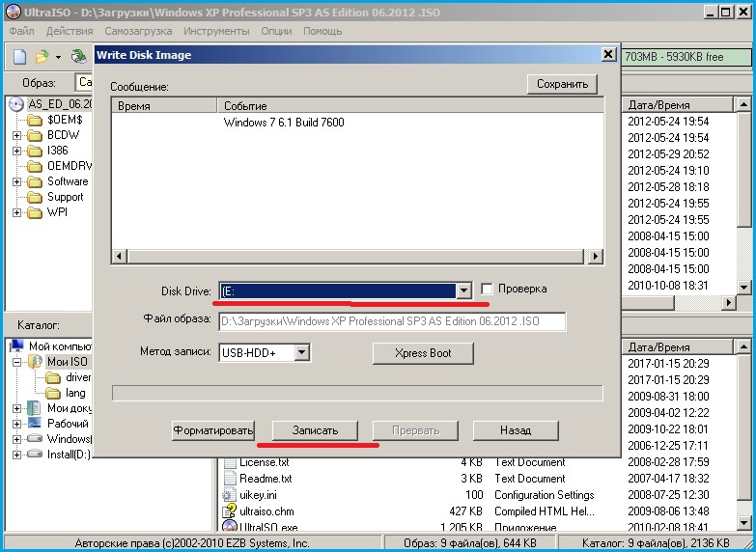This screenshot has height=552, width=756.
Task: Open the Действия menu
Action: [70, 31]
